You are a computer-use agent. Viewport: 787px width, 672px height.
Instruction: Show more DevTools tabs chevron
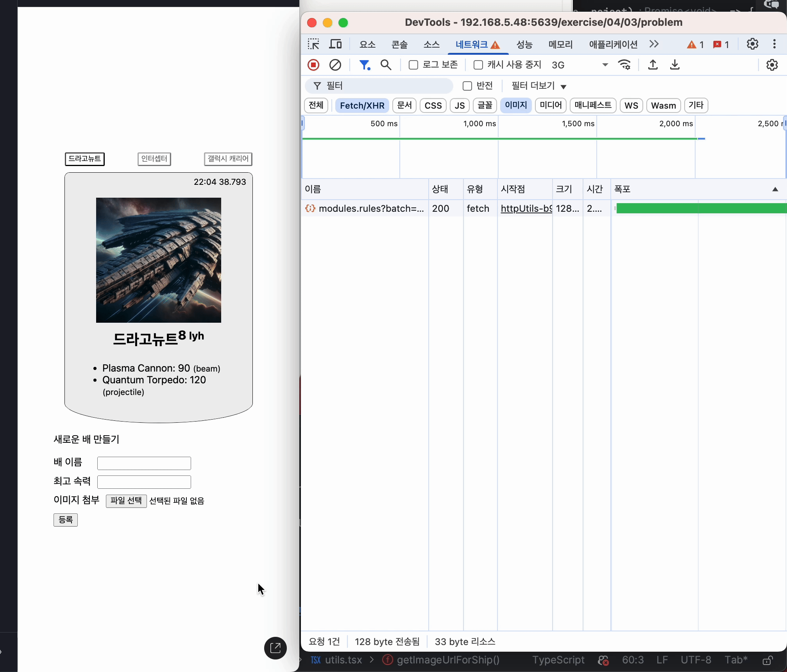[654, 44]
